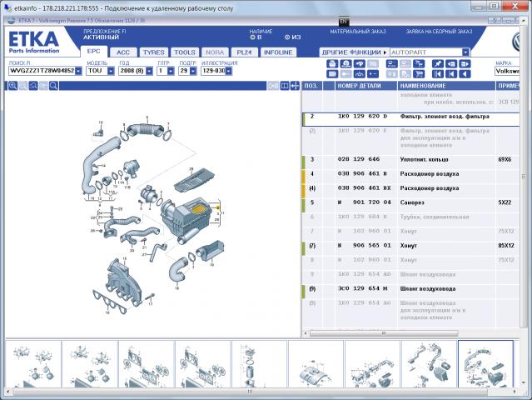Image resolution: width=532 pixels, height=400 pixels.
Task: Click the 69X6 remark in the ring row
Action: tap(505, 159)
